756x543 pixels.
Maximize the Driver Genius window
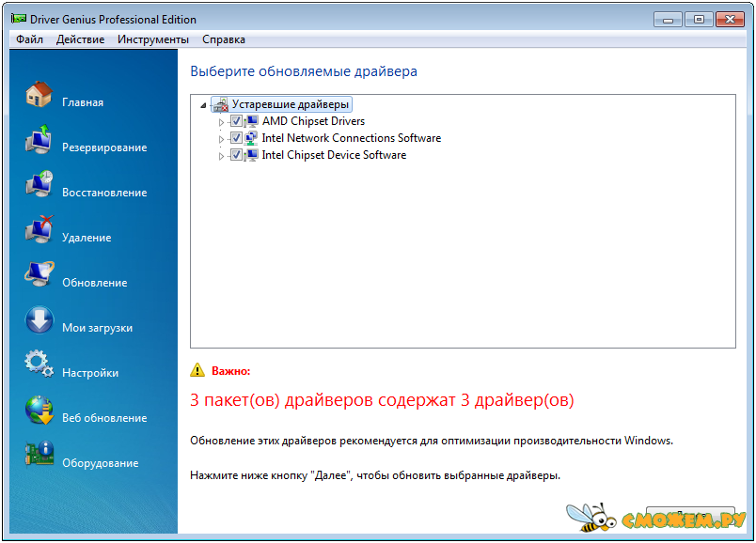(699, 20)
